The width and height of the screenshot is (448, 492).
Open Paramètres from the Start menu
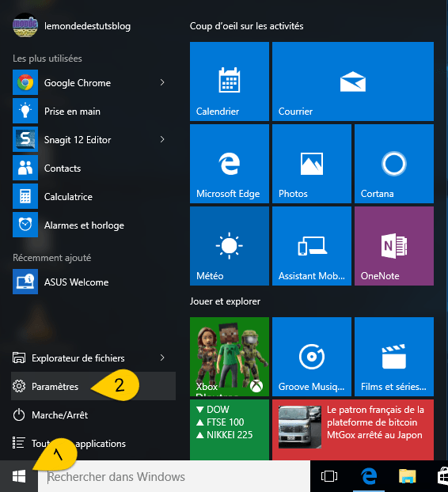pos(93,386)
